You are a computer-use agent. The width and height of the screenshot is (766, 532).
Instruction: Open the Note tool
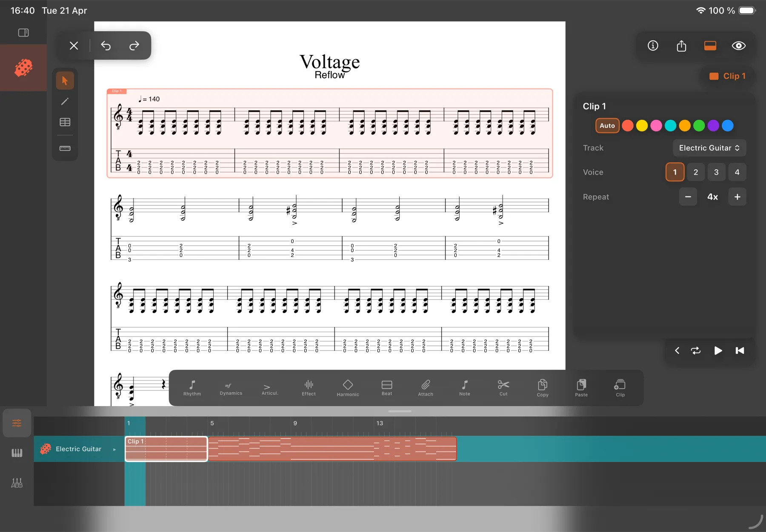465,388
